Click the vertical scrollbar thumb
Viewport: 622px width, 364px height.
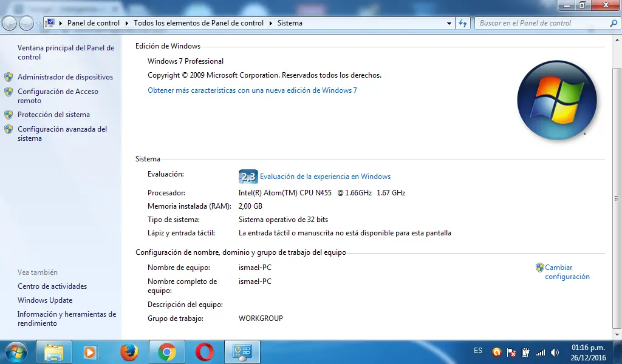[x=617, y=198]
